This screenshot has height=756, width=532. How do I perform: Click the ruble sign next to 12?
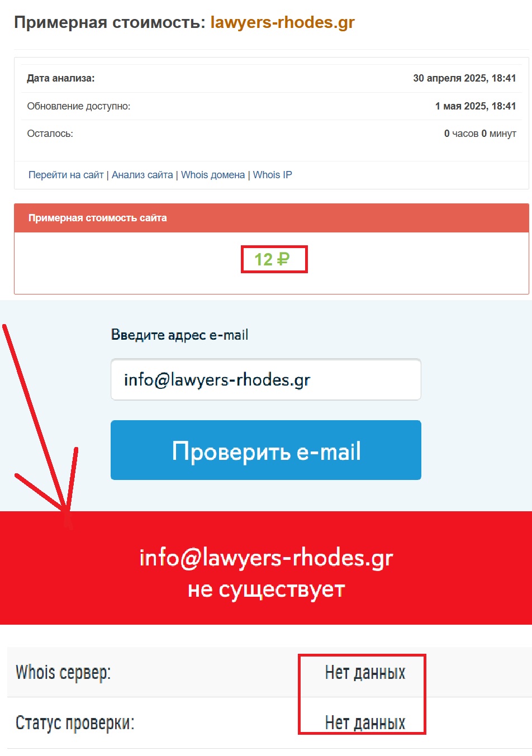pyautogui.click(x=283, y=259)
